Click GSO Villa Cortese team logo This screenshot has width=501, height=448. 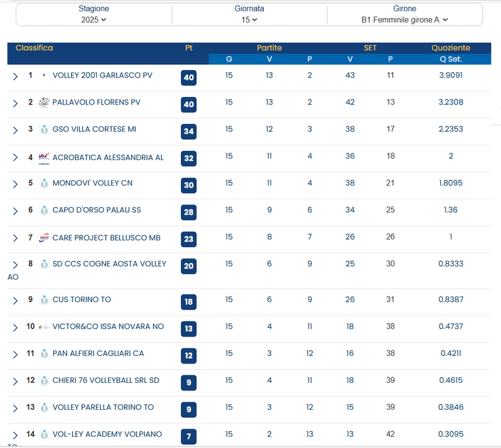[x=44, y=130]
